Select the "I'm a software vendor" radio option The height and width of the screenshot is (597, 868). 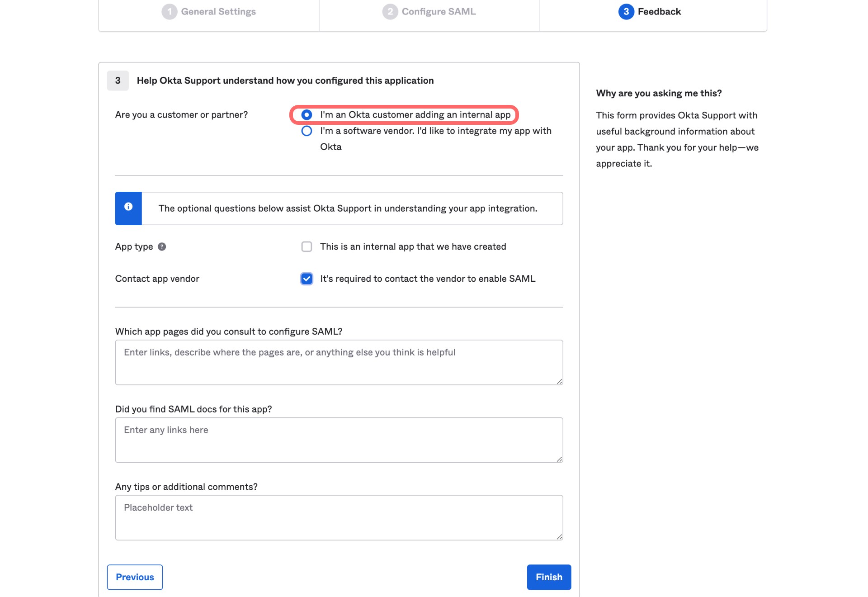click(307, 131)
